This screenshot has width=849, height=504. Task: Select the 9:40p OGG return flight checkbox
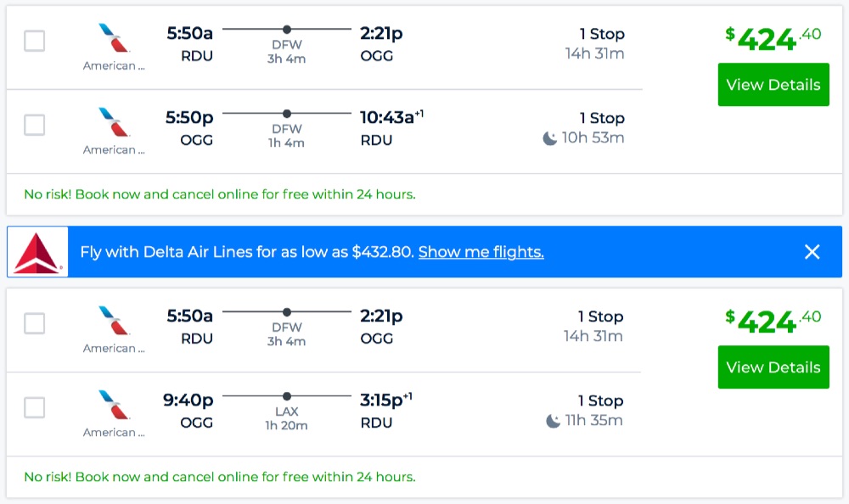click(x=35, y=407)
